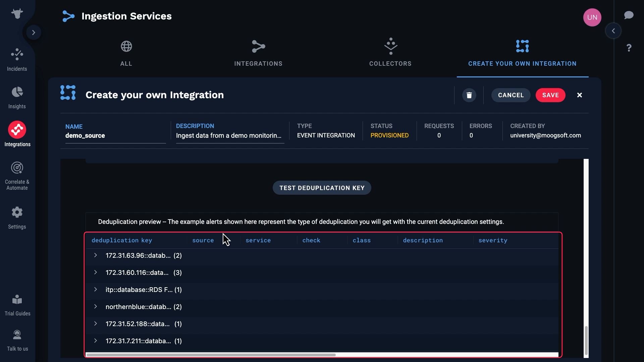
Task: Click the horizontal scrollbar in preview table
Action: tap(211, 355)
